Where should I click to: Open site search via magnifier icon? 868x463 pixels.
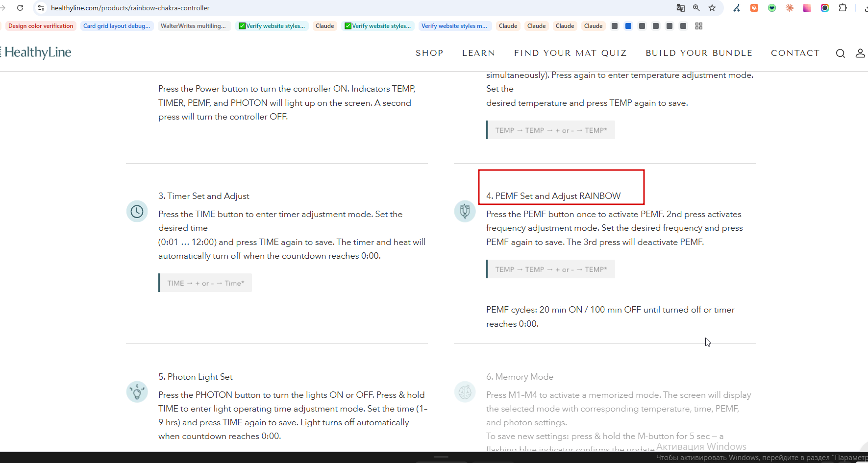click(x=841, y=53)
